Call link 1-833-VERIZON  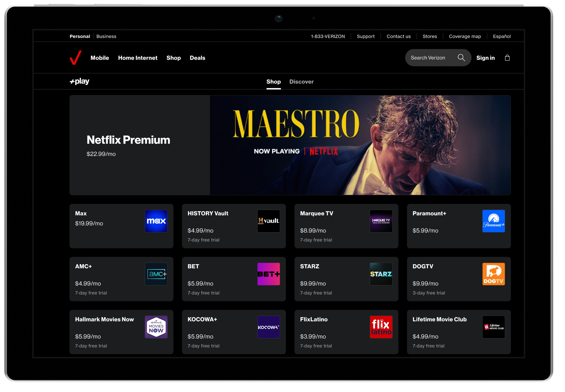point(328,36)
